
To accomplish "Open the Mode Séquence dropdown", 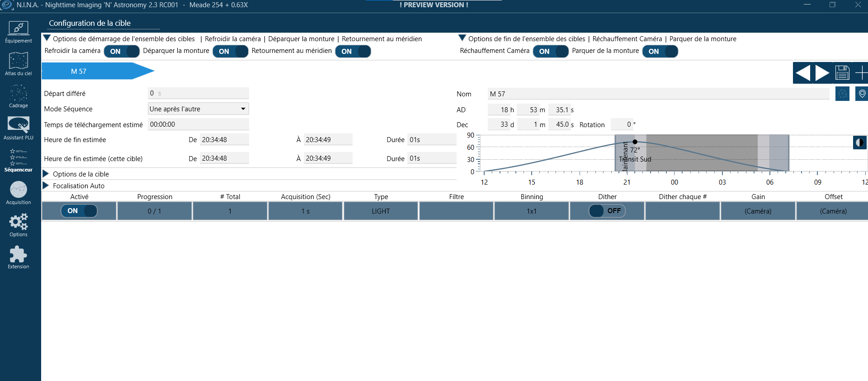I will pyautogui.click(x=198, y=109).
